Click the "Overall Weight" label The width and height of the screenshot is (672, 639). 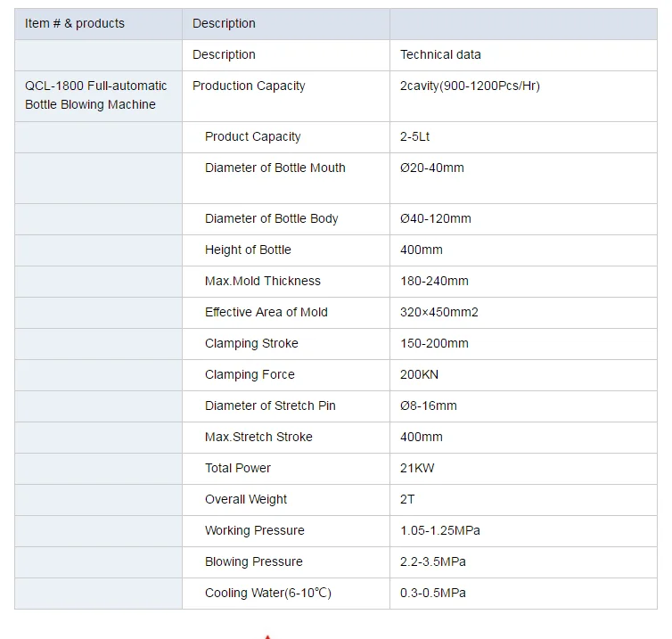tap(246, 499)
